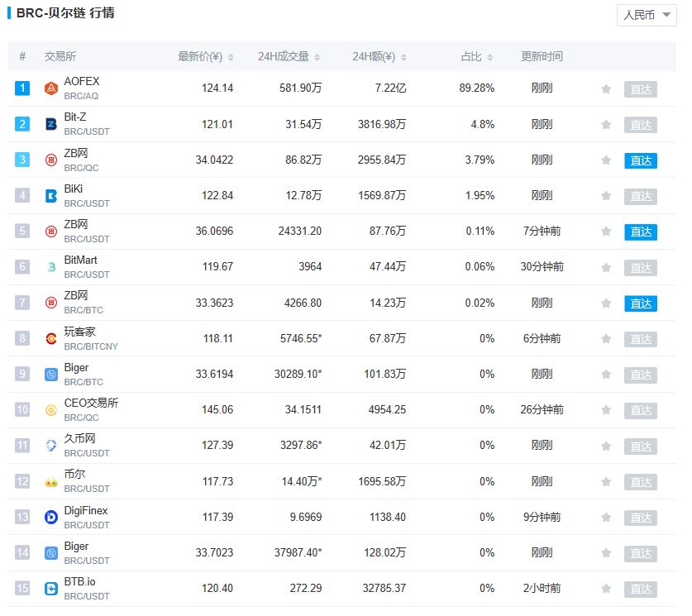Click 直达 button for ZB网 BRC/QC

tap(641, 160)
